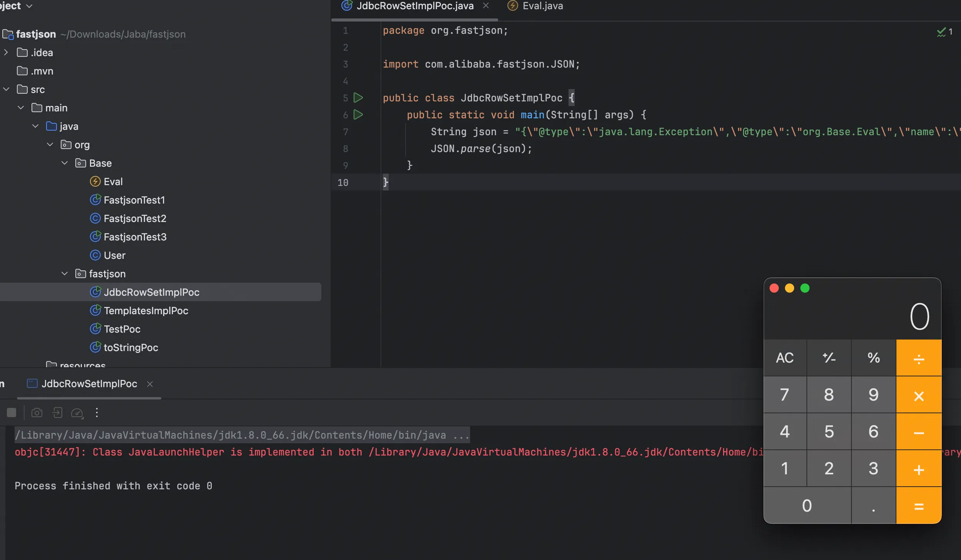Click the stop process square button

[x=12, y=413]
